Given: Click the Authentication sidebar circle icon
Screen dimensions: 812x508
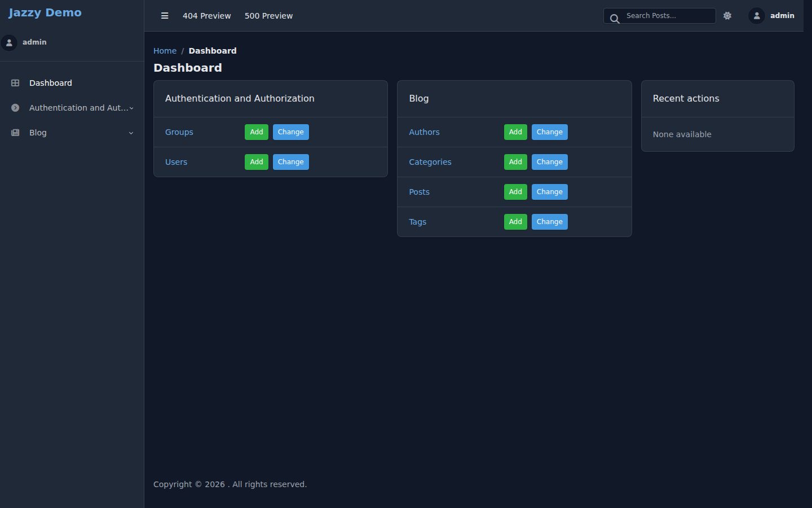Looking at the screenshot, I should click(15, 108).
